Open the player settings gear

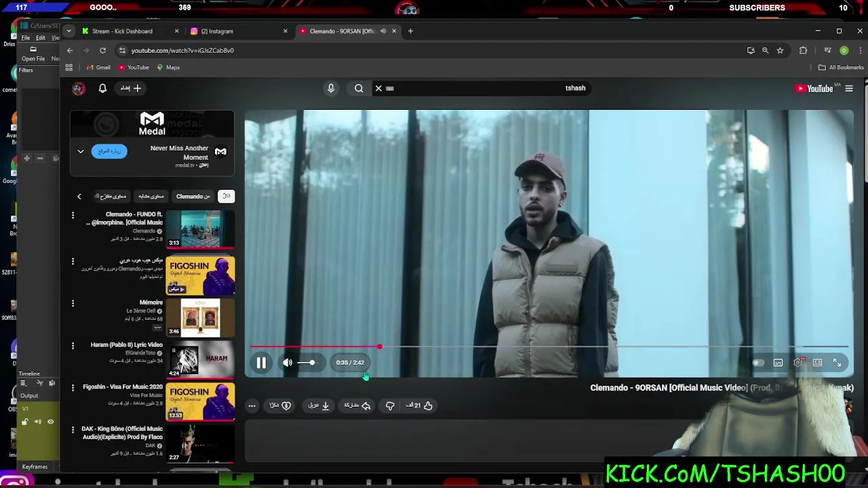tap(798, 363)
